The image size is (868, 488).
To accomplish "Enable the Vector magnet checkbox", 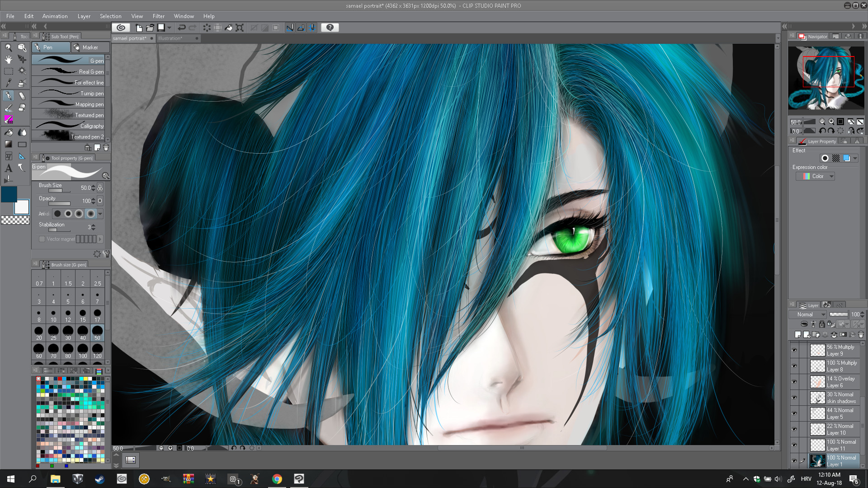I will point(42,239).
